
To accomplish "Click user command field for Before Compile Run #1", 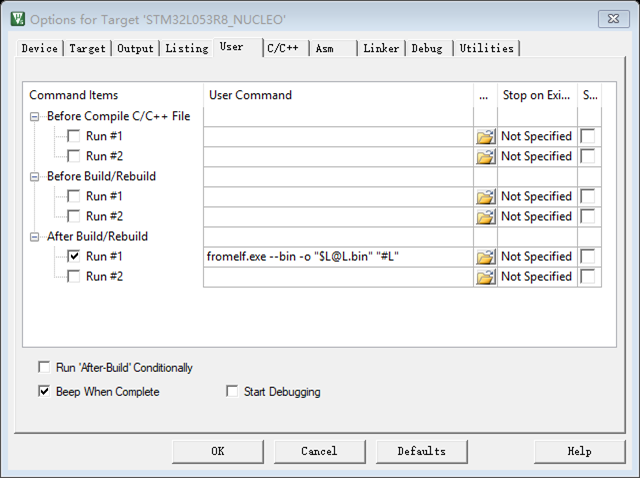I will 338,136.
